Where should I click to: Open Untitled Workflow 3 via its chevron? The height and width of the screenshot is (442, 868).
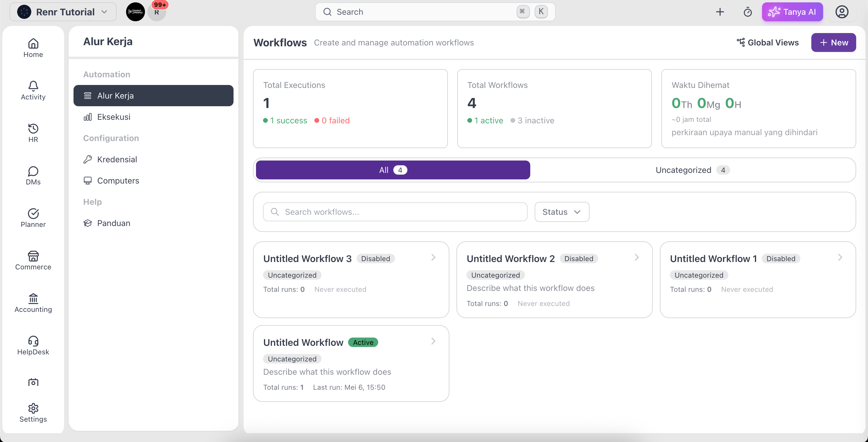433,258
